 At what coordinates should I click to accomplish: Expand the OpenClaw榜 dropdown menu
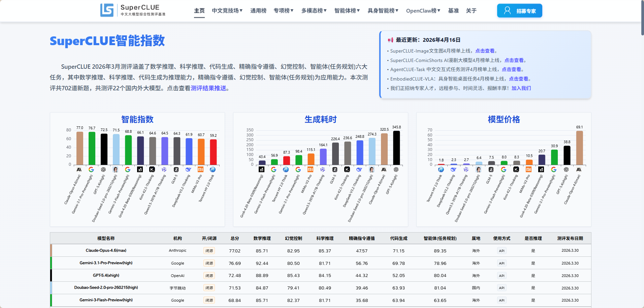click(x=423, y=11)
